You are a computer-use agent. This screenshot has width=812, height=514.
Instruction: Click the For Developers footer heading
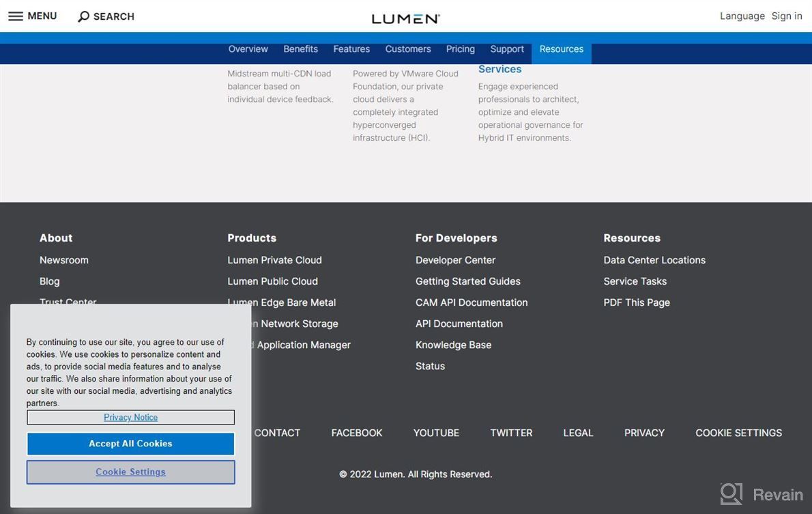[456, 238]
